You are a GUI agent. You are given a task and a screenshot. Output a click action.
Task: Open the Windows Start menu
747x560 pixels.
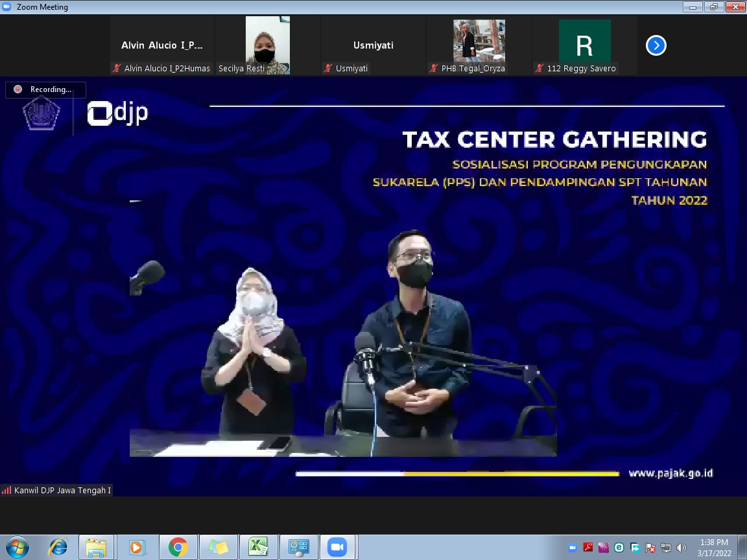click(17, 547)
